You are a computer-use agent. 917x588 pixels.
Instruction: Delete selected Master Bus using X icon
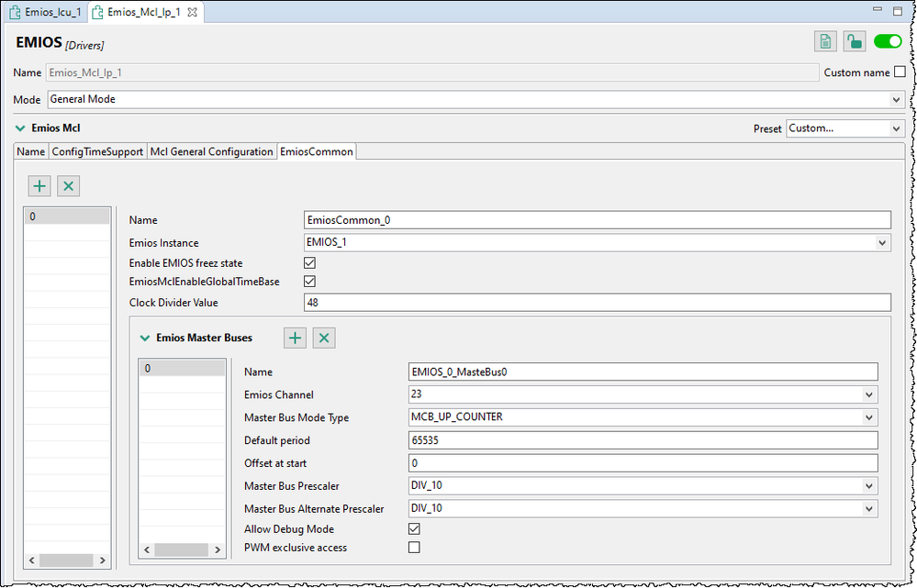[323, 338]
